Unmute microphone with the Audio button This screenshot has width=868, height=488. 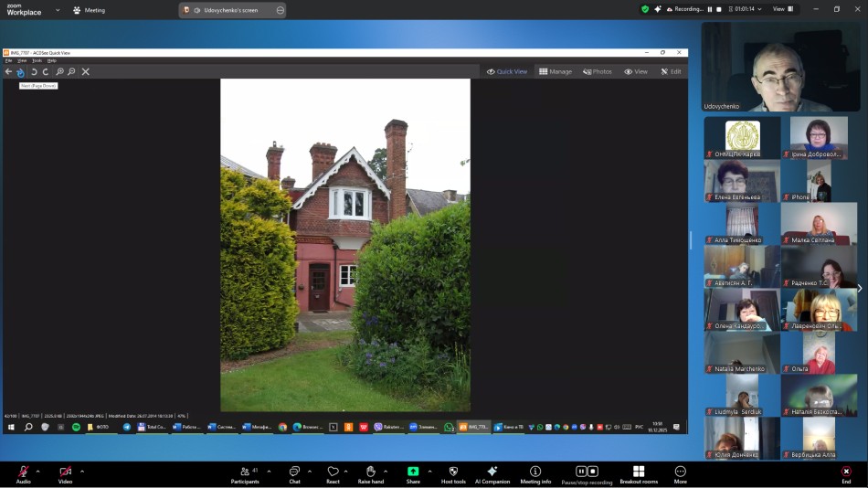23,472
